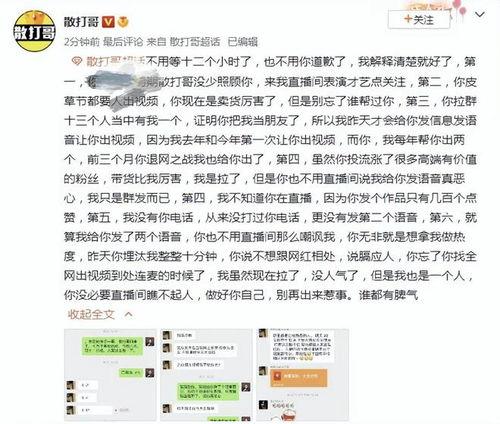Click the 2分钟前 timestamp
The width and height of the screenshot is (500, 424).
coord(82,42)
